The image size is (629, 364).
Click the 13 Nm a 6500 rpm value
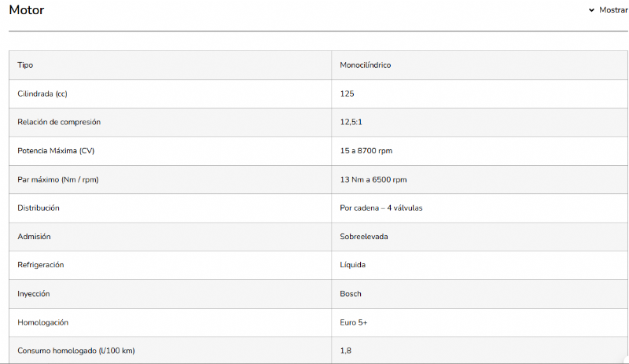click(373, 179)
